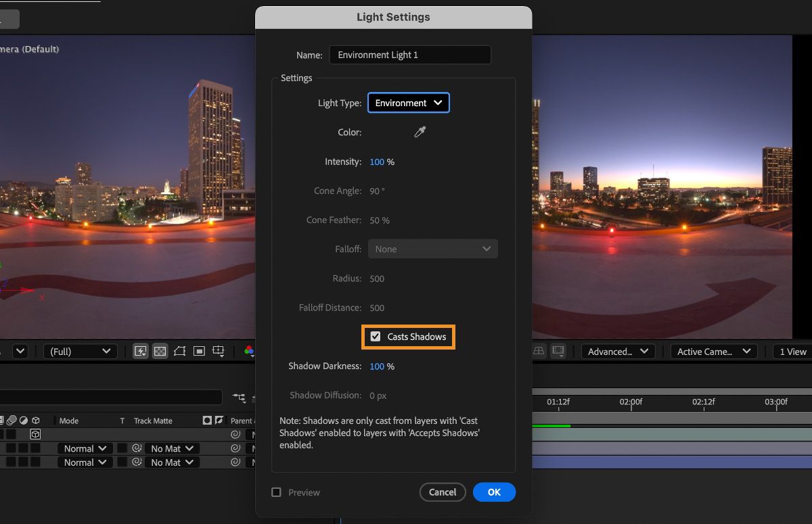The height and width of the screenshot is (524, 812).
Task: Enable Draft 3D mode
Action: pyautogui.click(x=538, y=351)
